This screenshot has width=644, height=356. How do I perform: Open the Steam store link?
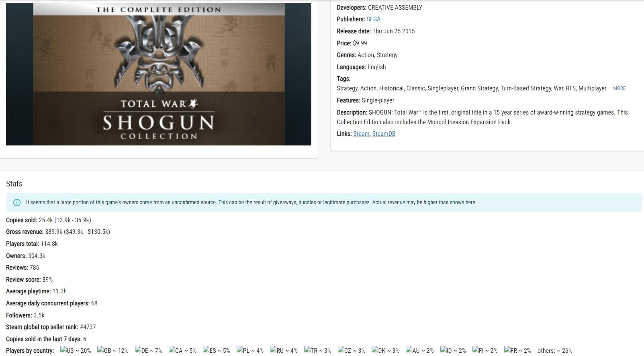tap(361, 134)
